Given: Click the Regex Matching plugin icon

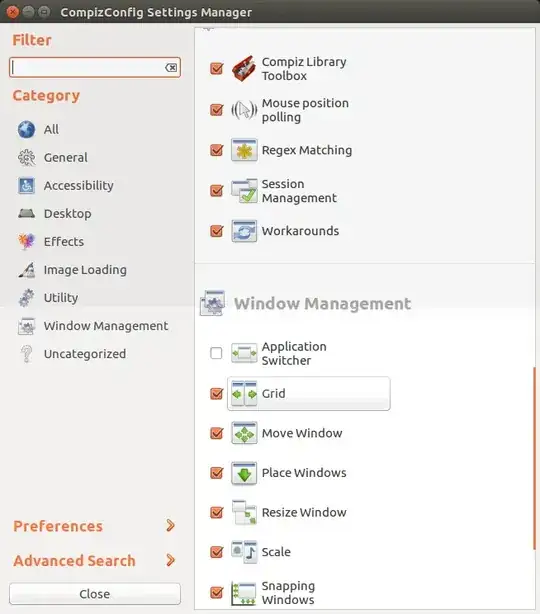Looking at the screenshot, I should [x=244, y=150].
